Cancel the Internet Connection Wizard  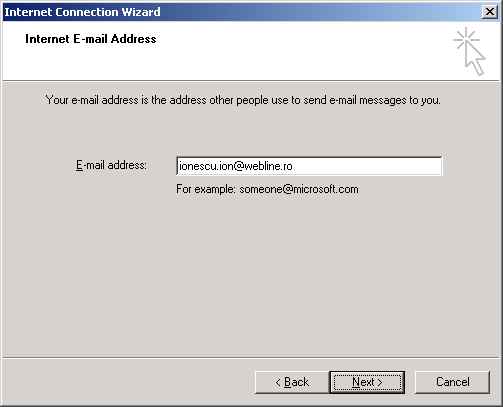click(x=452, y=382)
